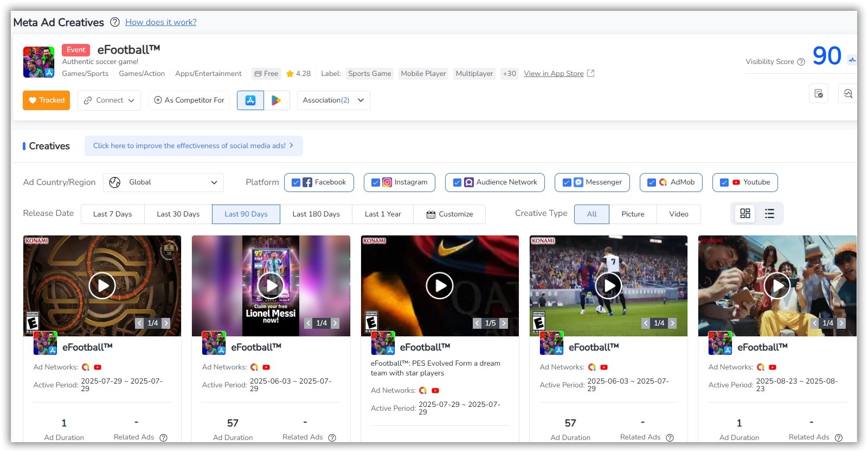
Task: Click the Mobile Player label tag
Action: pyautogui.click(x=423, y=74)
